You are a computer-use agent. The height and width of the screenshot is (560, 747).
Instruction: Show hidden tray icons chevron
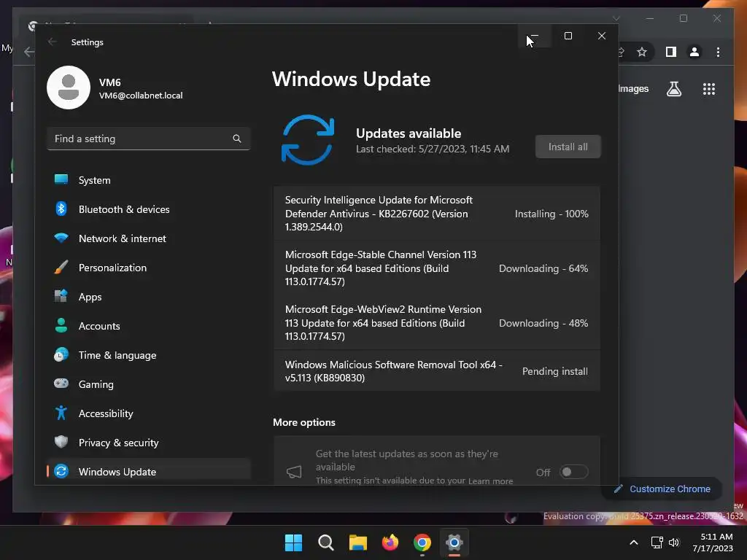(x=634, y=542)
